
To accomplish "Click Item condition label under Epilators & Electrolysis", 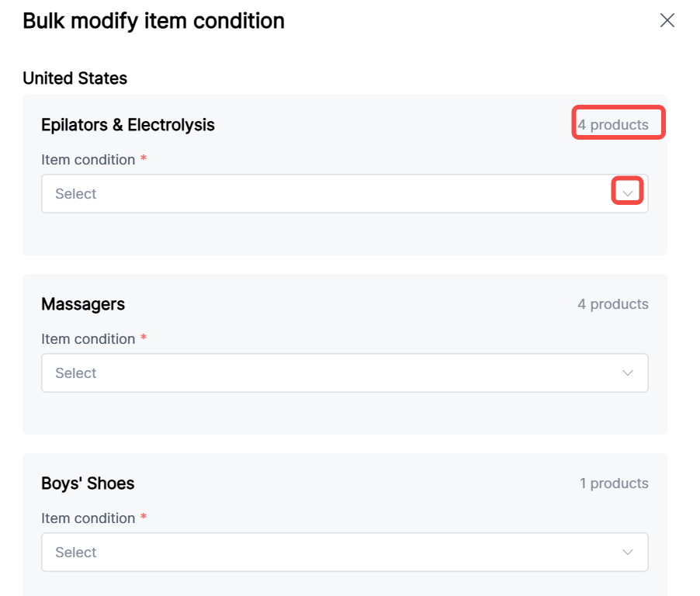I will (x=88, y=160).
